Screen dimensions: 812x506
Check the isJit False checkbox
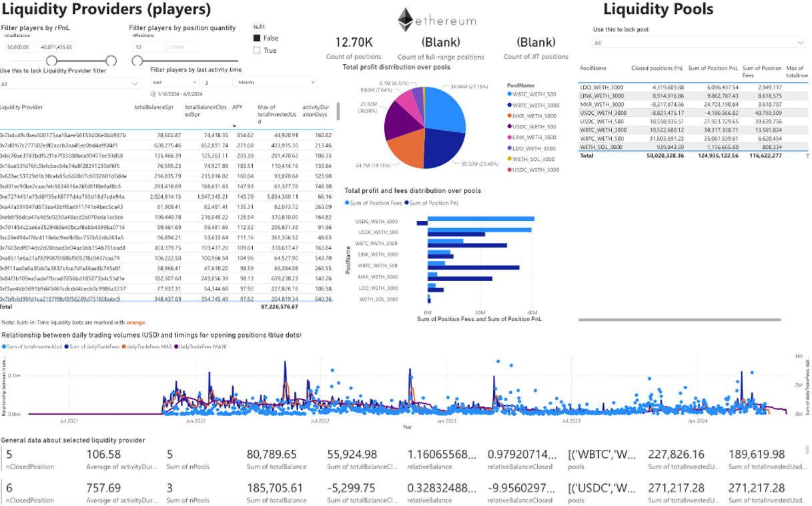coord(258,38)
